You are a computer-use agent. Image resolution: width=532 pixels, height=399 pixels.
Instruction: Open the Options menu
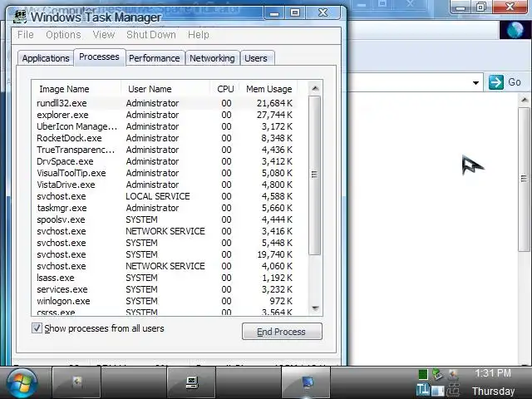[x=63, y=35]
